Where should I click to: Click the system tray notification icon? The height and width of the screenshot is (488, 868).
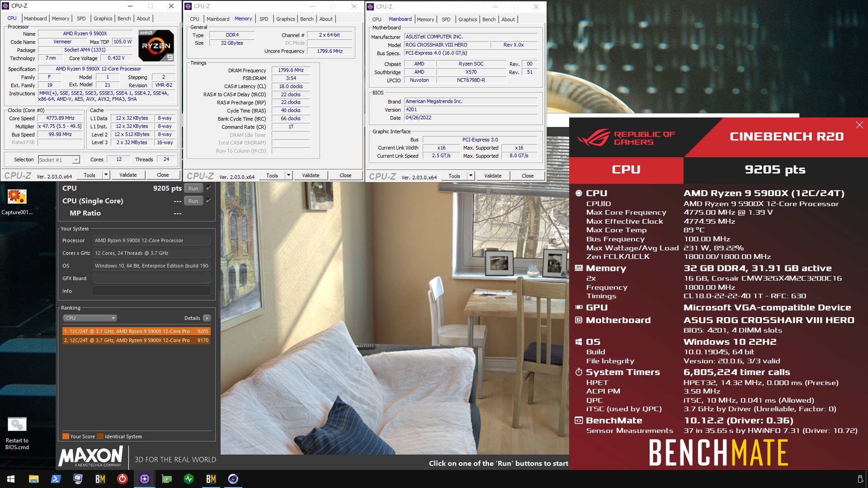(860, 479)
